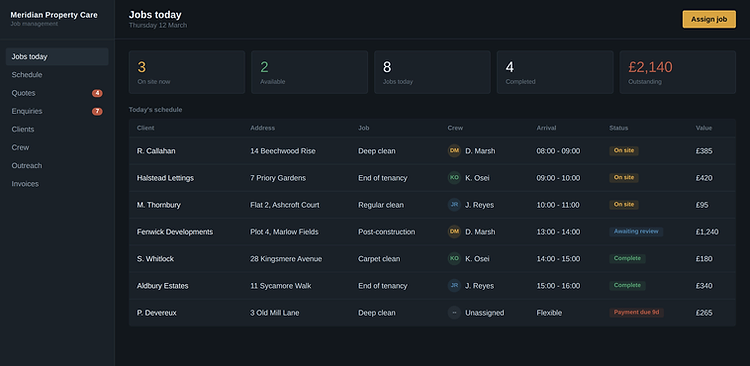
Task: Click arrival time 13:00 - 14:00
Action: point(558,232)
